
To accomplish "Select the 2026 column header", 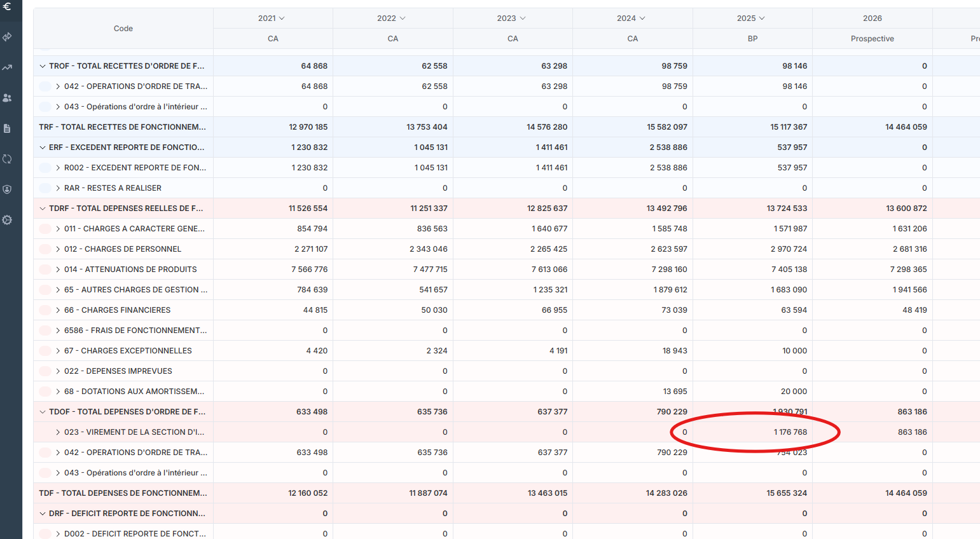I will (872, 18).
